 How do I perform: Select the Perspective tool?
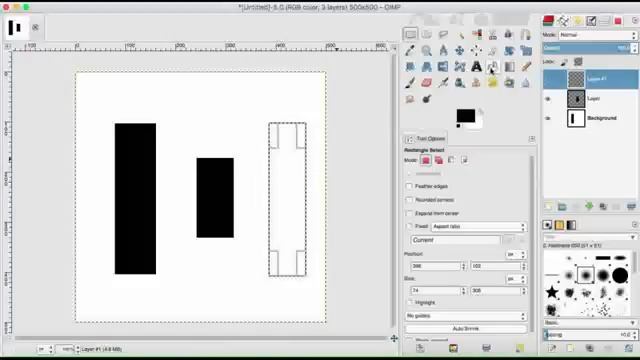427,67
